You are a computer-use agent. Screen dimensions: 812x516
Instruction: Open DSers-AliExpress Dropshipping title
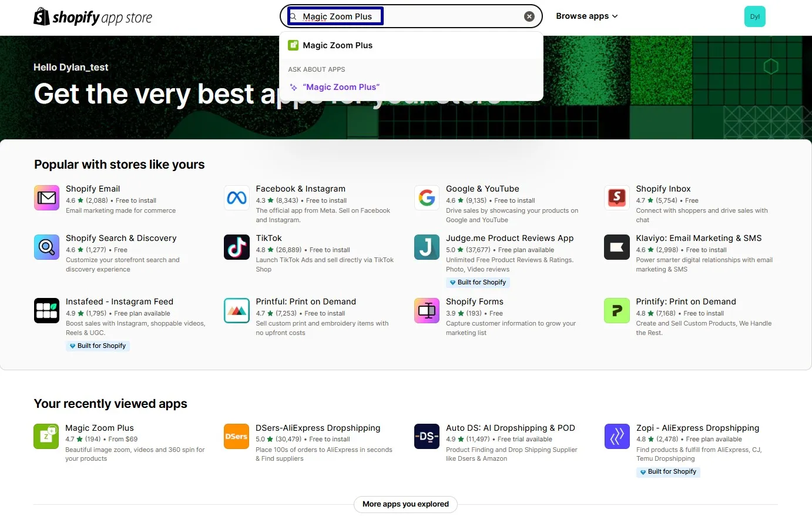point(318,428)
